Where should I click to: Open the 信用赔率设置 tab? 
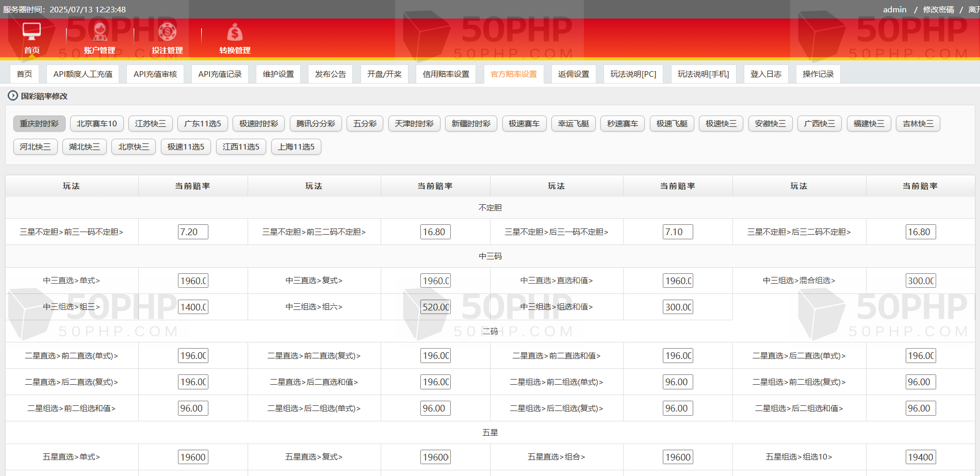(x=446, y=74)
